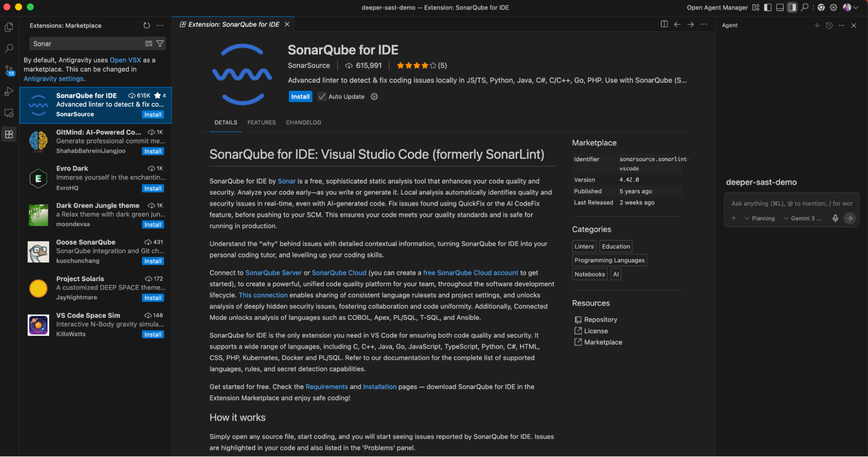Click the filter extensions funnel icon
This screenshot has height=457, width=868.
[x=160, y=43]
